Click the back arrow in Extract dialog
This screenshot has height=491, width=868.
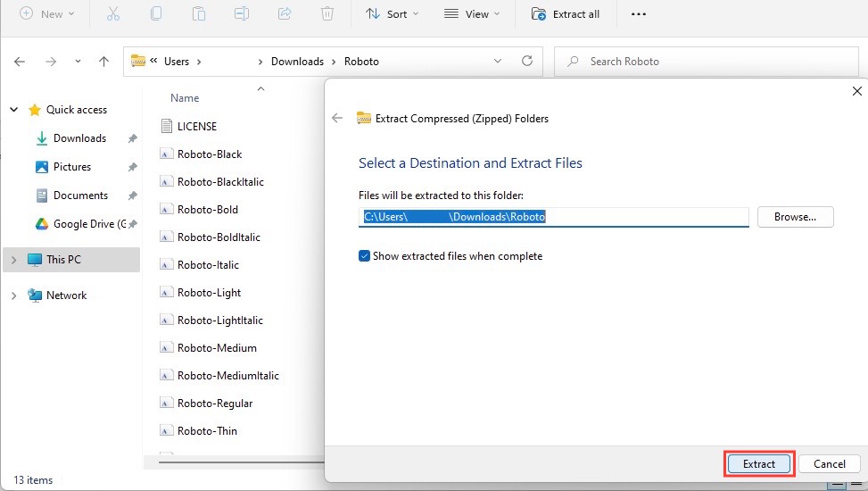coord(337,118)
